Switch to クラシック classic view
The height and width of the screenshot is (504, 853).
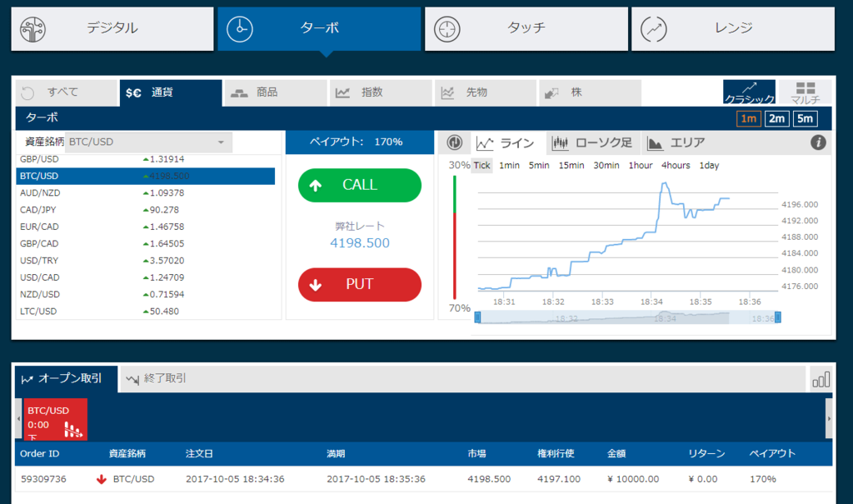749,92
